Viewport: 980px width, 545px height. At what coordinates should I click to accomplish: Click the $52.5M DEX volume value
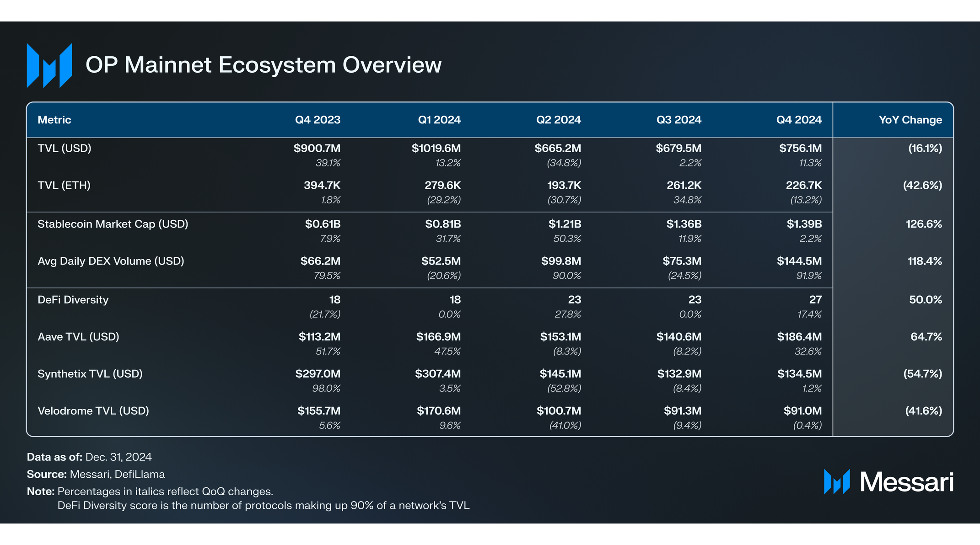click(x=441, y=261)
